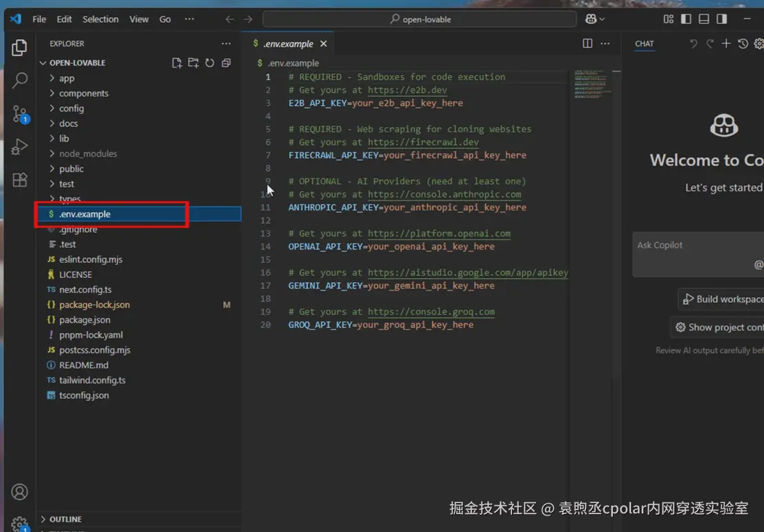The height and width of the screenshot is (532, 764).
Task: Expand the config folder
Action: point(139,108)
